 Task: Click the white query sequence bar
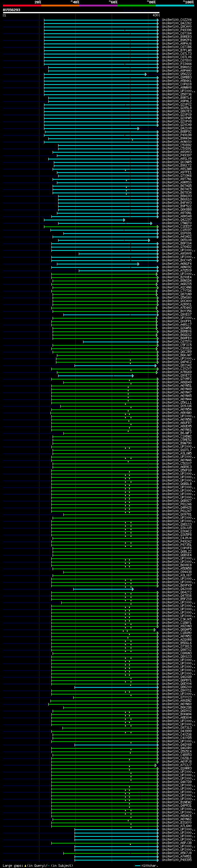81,12
